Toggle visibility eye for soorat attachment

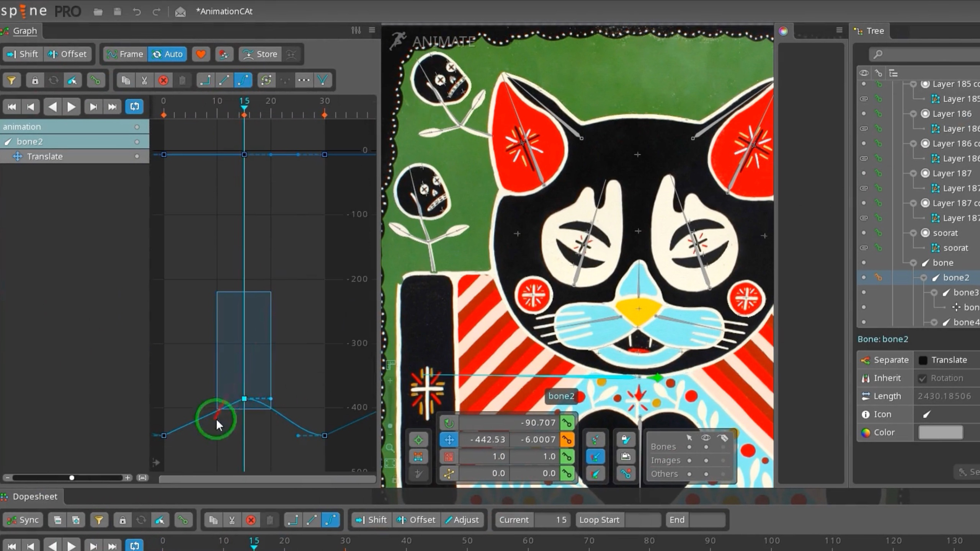point(864,248)
